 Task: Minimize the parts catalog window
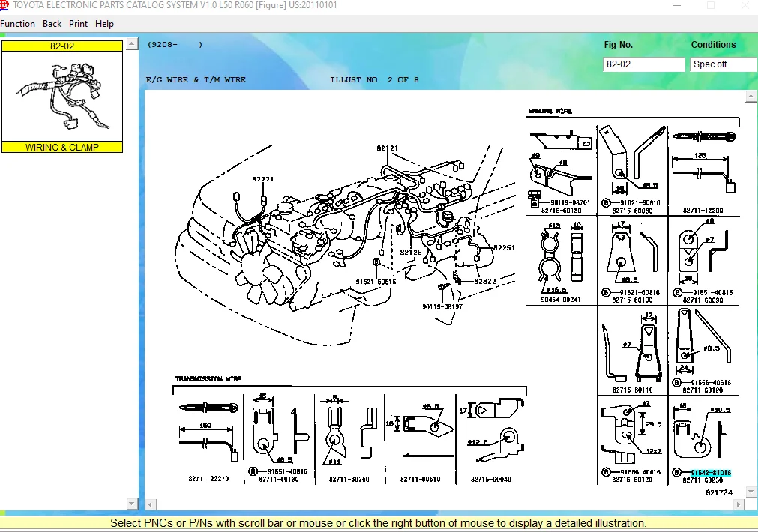point(677,5)
